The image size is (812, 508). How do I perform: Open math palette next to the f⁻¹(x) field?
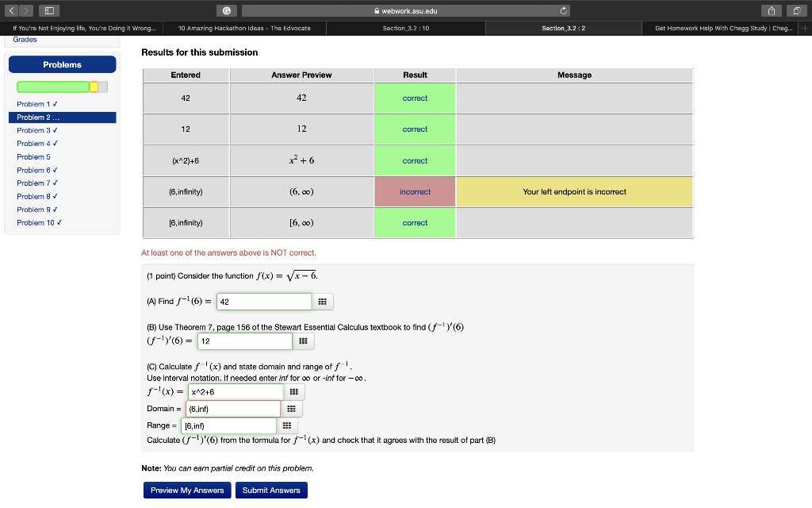click(x=294, y=391)
